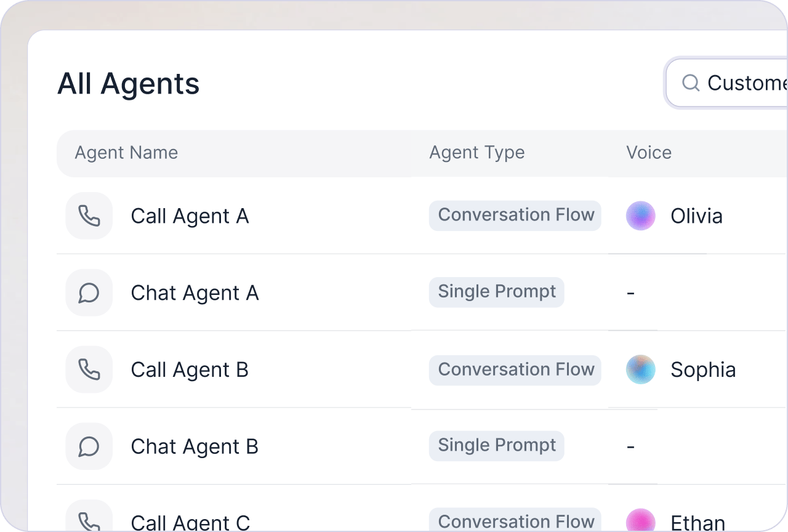Click the magnifier icon in the search box
788x532 pixels.
[691, 83]
